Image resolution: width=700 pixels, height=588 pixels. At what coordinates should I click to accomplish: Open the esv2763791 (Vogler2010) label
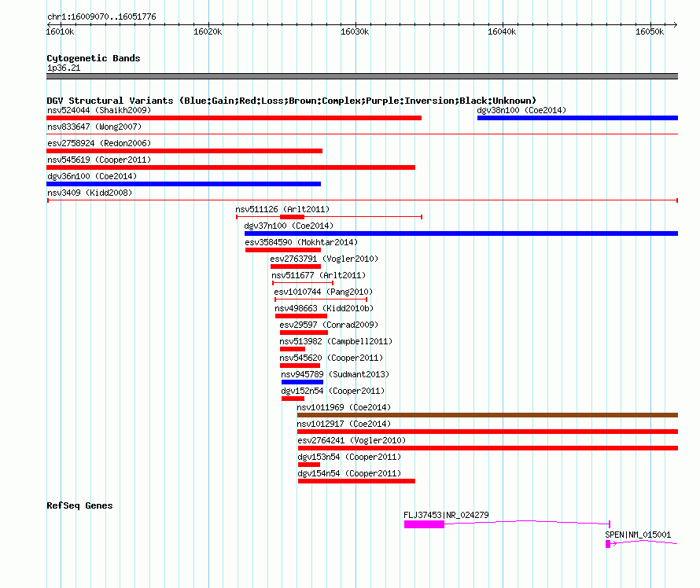pyautogui.click(x=324, y=259)
